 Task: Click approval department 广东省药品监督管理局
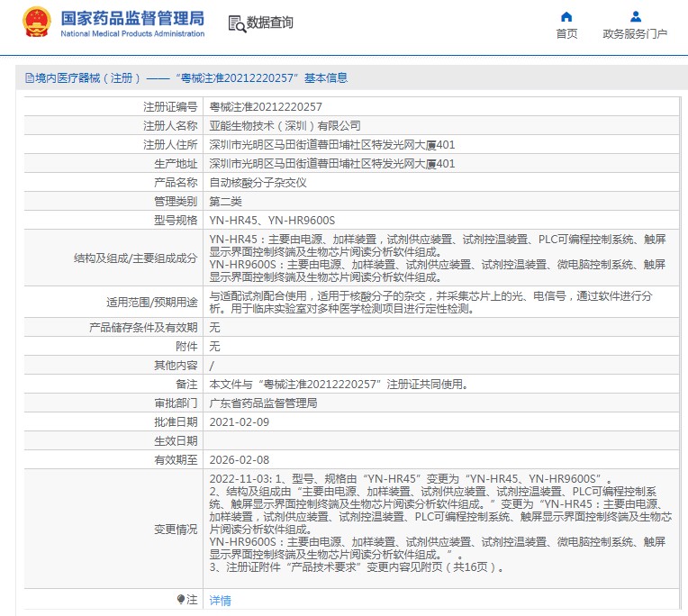pyautogui.click(x=263, y=403)
